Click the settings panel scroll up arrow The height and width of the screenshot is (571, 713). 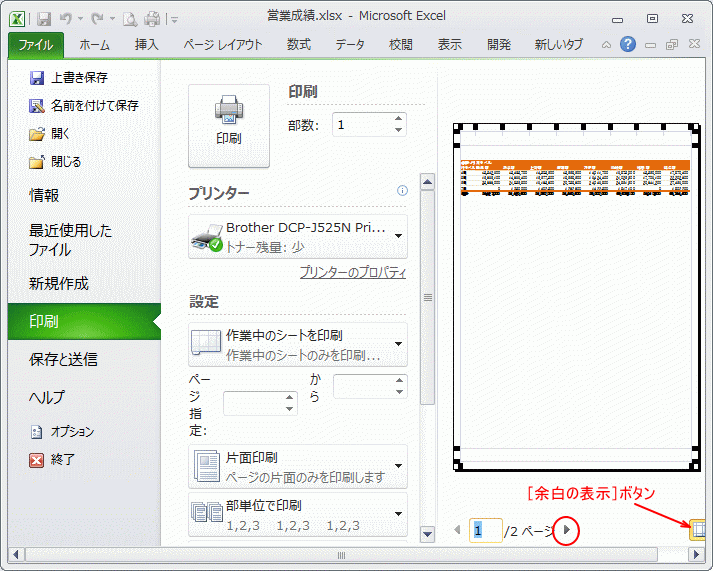(427, 182)
